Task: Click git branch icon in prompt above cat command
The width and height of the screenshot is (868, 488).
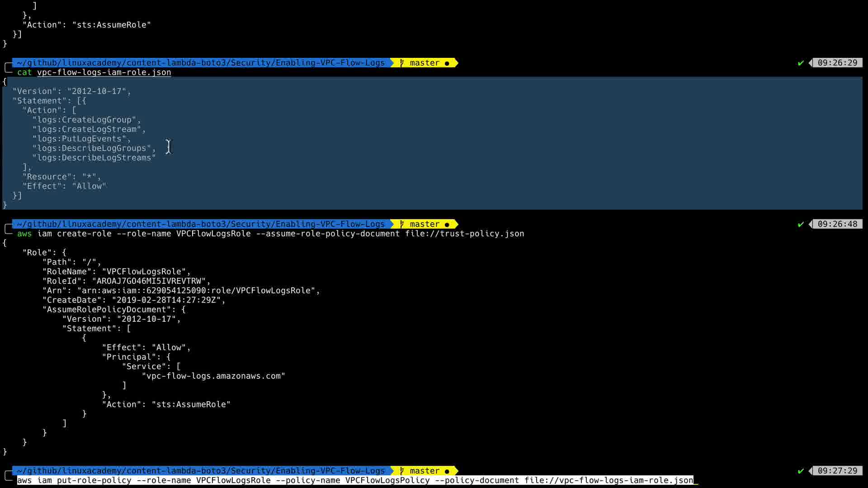Action: [401, 63]
